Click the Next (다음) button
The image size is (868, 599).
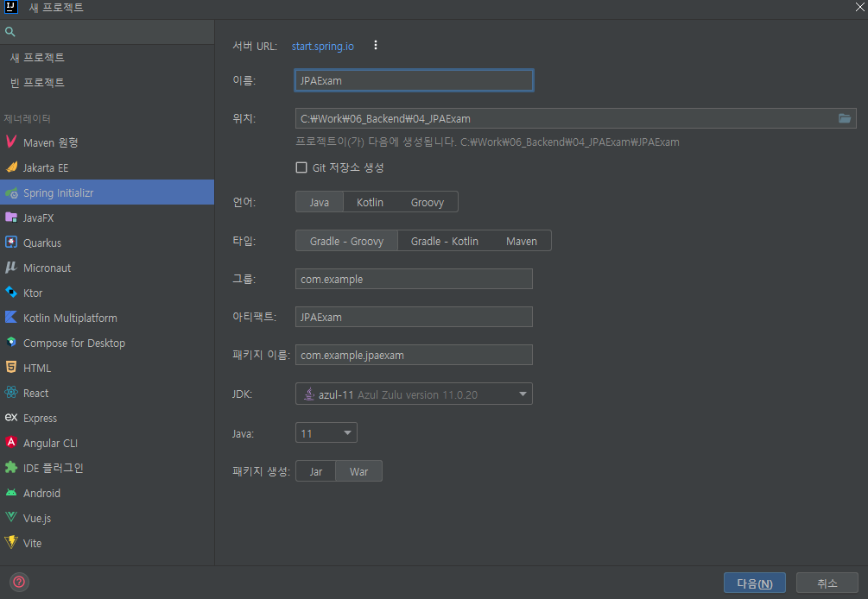click(x=755, y=583)
